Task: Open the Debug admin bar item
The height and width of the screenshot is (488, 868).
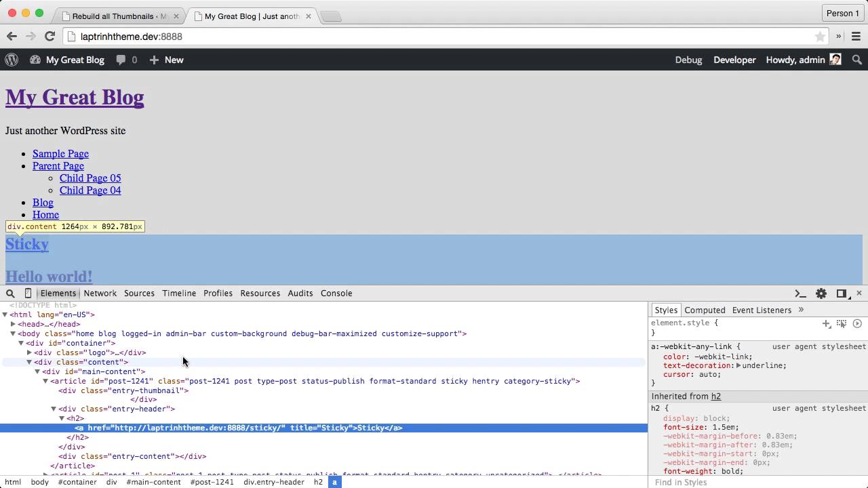Action: [x=688, y=60]
